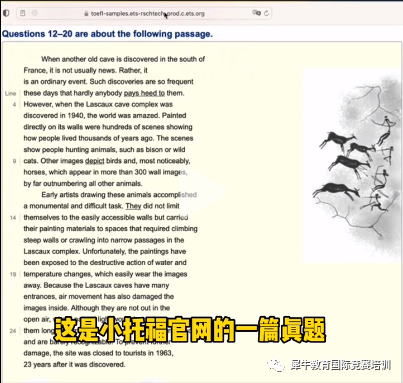Click the underlined word "depict"

[x=95, y=161]
